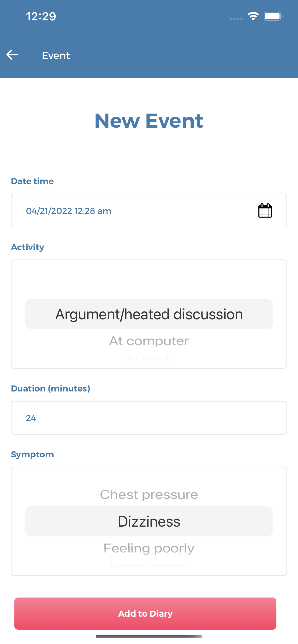Screen dimensions: 298x644
Task: Pick 'Heart racing' in Symptom picker
Action: (149, 565)
